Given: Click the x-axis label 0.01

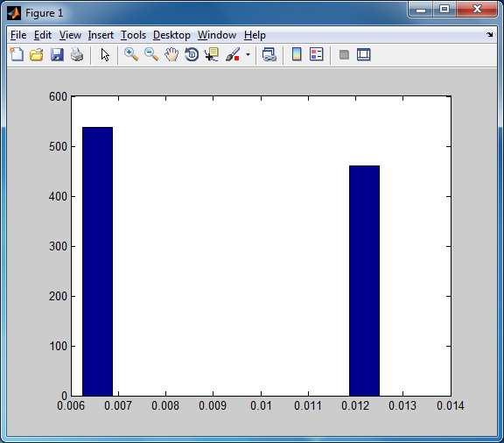Looking at the screenshot, I should tap(261, 405).
